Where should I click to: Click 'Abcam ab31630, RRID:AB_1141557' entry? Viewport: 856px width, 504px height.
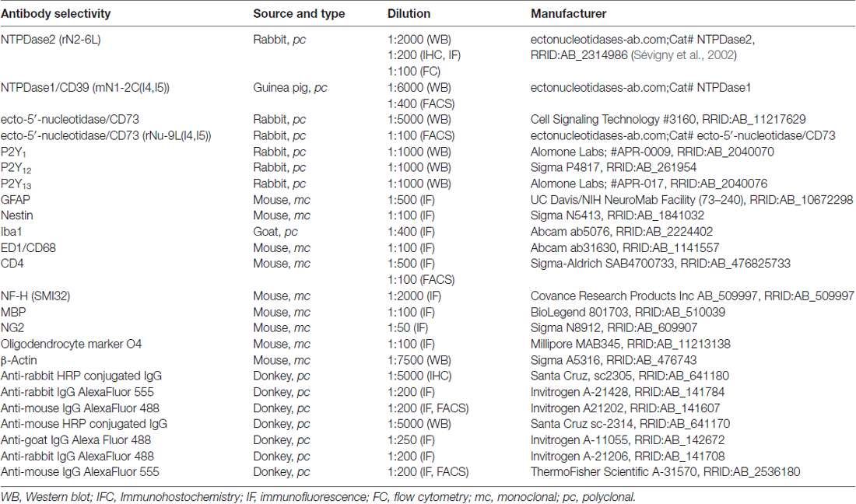pyautogui.click(x=625, y=247)
